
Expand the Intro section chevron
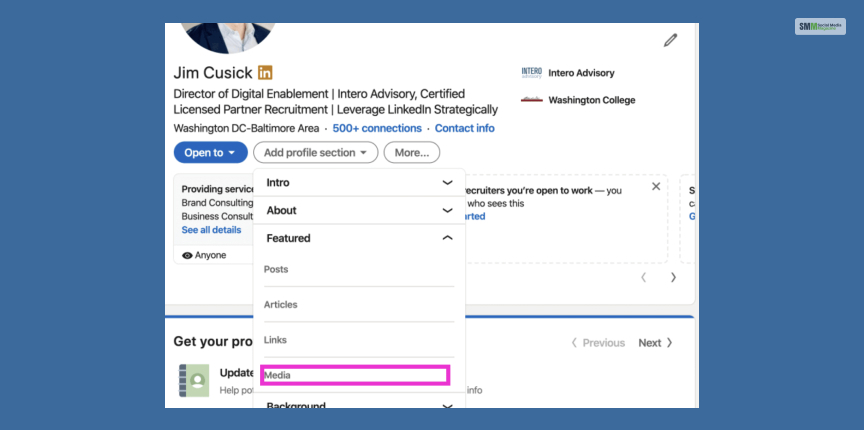[x=447, y=182]
